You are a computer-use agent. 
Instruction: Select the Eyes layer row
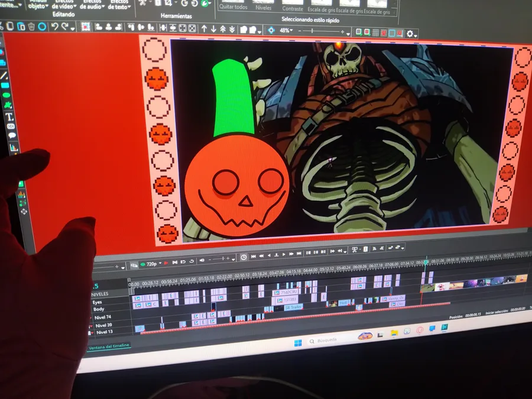tap(111, 302)
